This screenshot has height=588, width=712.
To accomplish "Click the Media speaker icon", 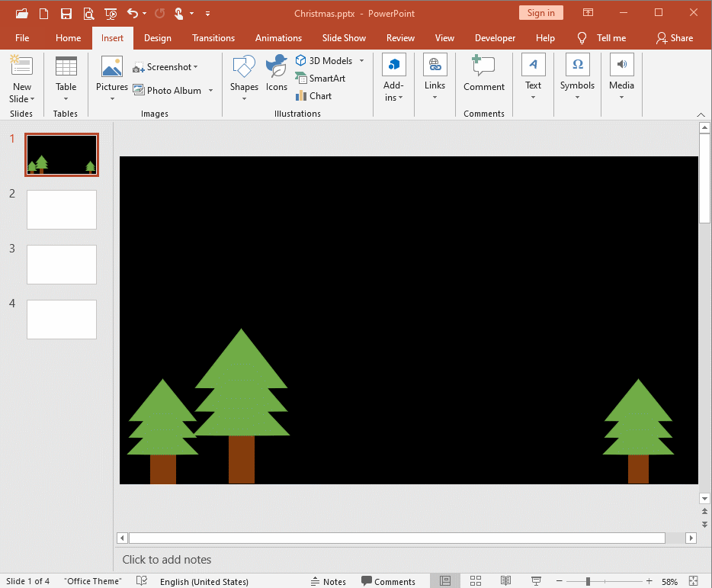I will (621, 64).
